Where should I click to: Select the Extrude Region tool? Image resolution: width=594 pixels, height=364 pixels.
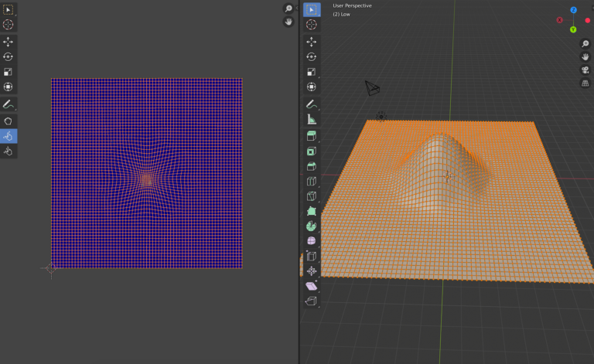tap(312, 136)
